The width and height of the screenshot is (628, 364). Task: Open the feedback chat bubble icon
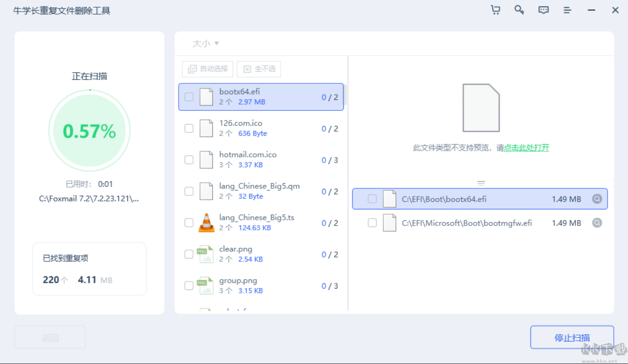pyautogui.click(x=543, y=10)
